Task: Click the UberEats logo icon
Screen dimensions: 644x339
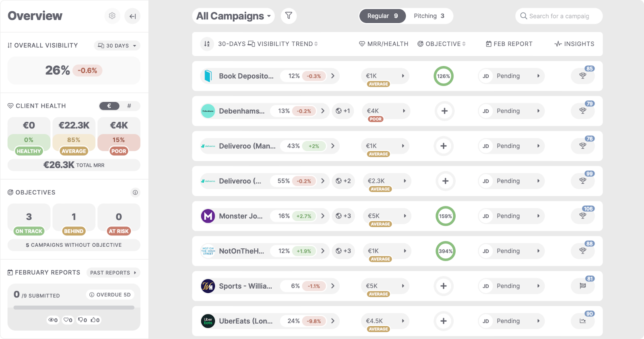Action: coord(208,321)
